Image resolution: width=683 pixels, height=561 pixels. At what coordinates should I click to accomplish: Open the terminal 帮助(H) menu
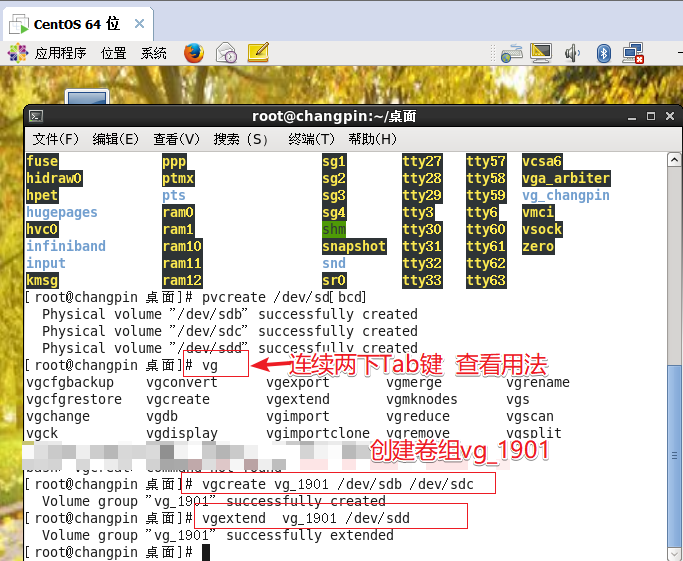click(373, 139)
